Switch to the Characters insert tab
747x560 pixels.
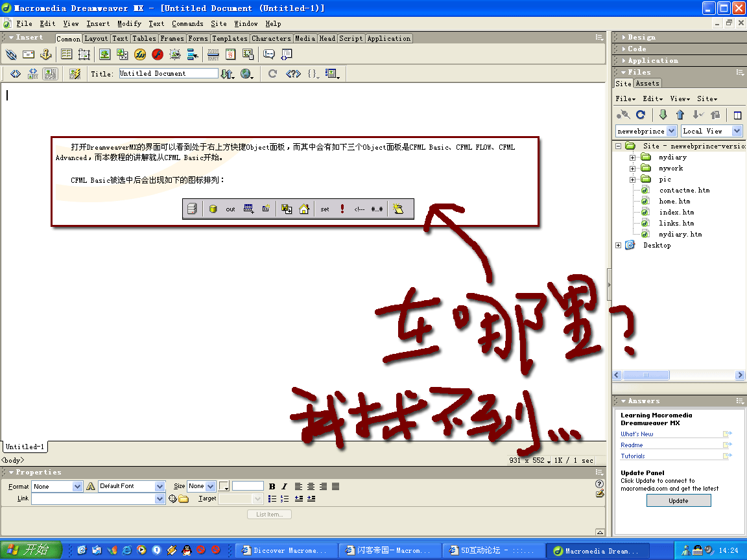271,39
